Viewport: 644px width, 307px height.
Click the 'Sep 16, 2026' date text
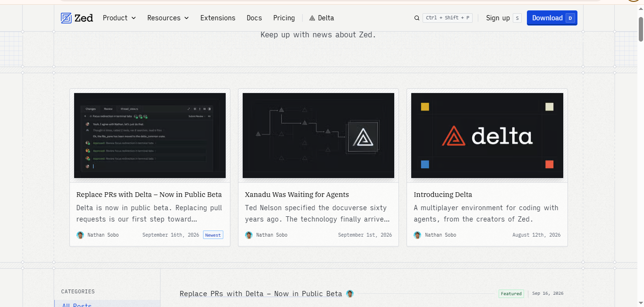548,294
